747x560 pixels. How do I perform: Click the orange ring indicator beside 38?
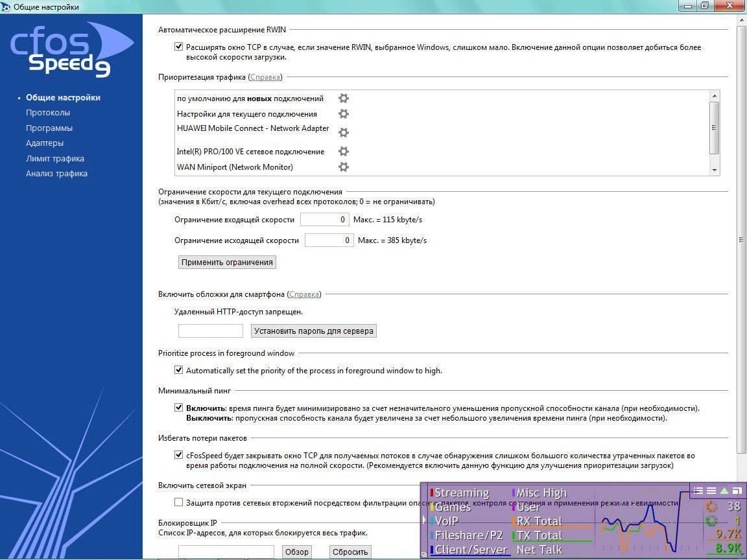(x=711, y=506)
